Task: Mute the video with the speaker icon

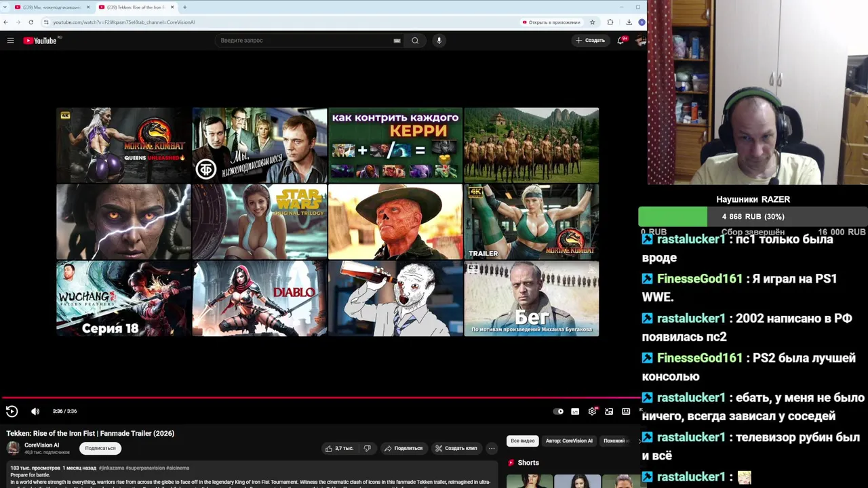Action: [x=35, y=411]
